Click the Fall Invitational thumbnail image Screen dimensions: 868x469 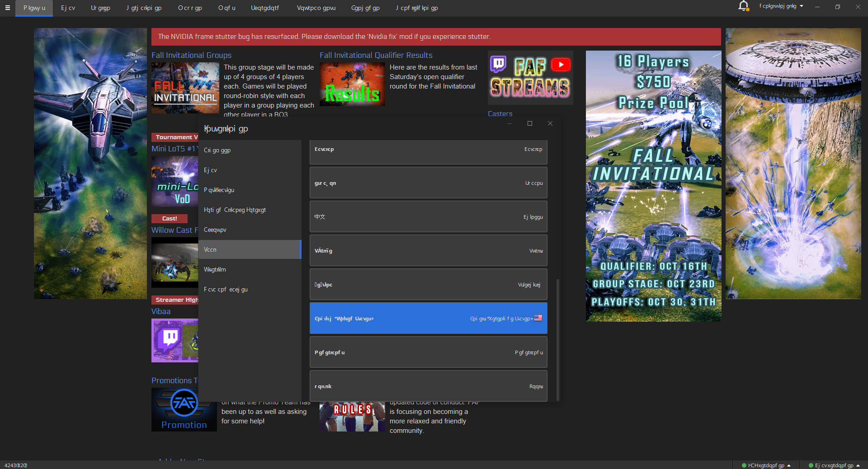point(185,88)
